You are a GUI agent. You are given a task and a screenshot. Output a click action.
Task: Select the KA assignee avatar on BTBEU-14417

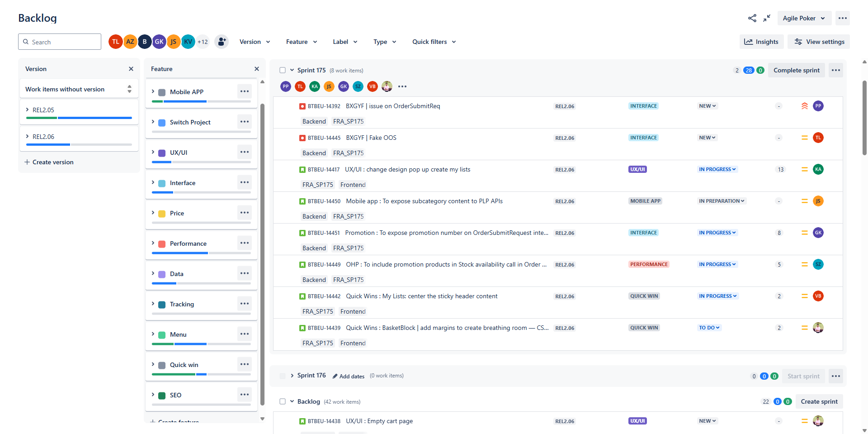[818, 169]
